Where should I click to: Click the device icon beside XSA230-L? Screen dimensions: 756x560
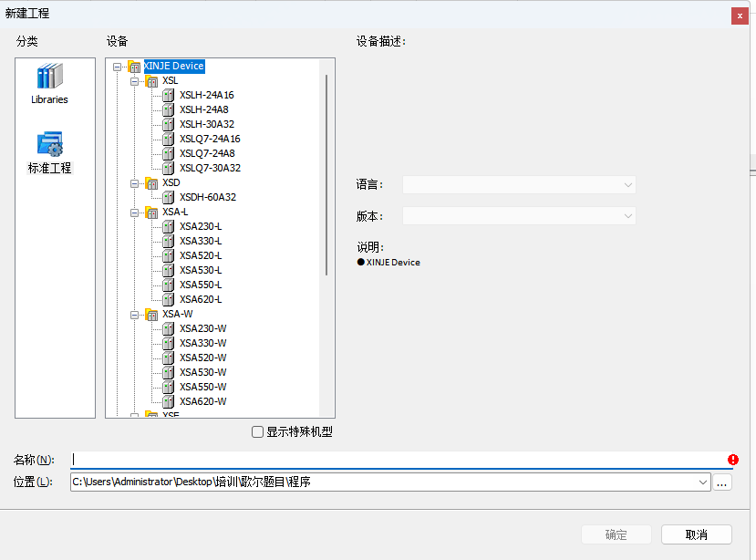[x=169, y=227]
